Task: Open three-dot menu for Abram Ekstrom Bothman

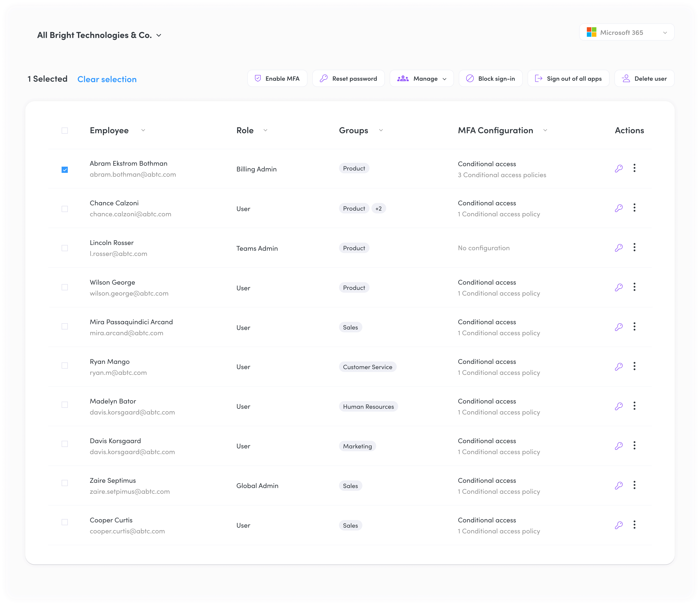Action: click(634, 168)
